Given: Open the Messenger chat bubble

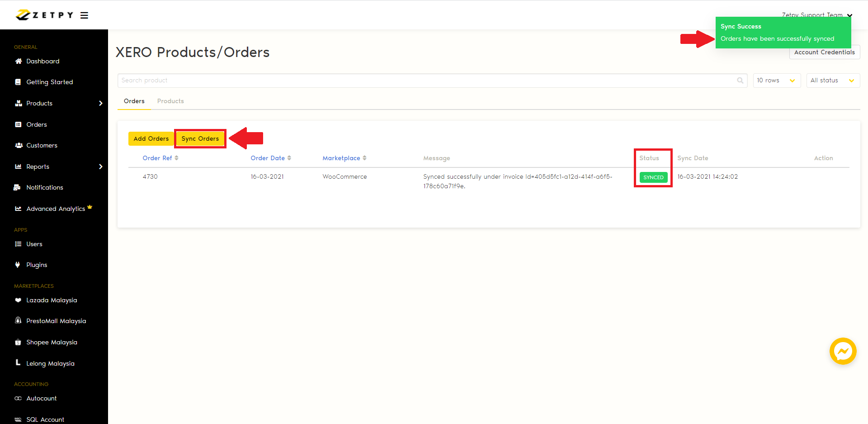Looking at the screenshot, I should [843, 351].
